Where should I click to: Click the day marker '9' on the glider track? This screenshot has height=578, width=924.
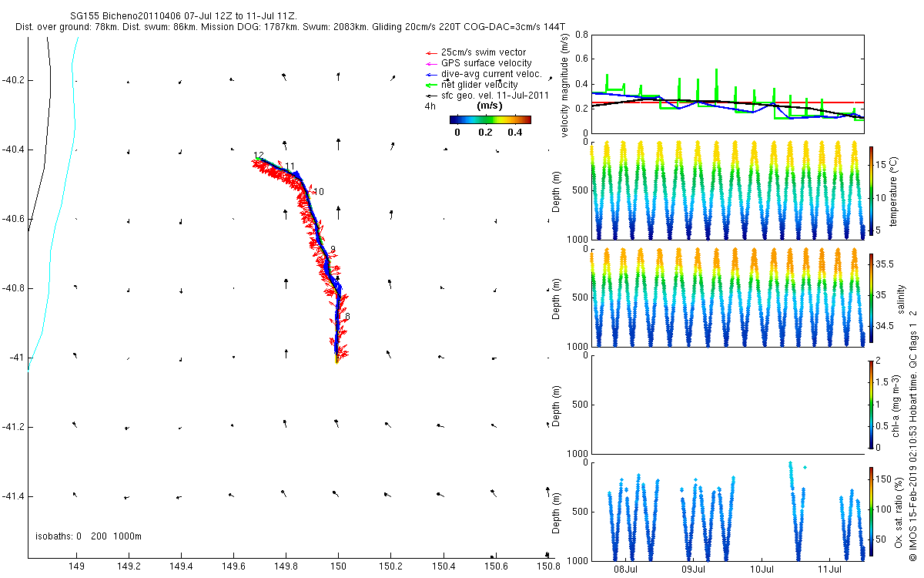pos(333,250)
